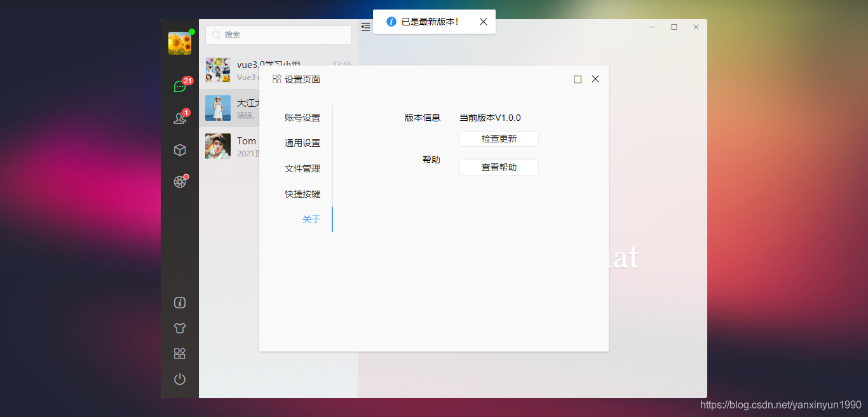This screenshot has height=417, width=868.
Task: Click the collection box icon in sidebar
Action: click(x=180, y=149)
